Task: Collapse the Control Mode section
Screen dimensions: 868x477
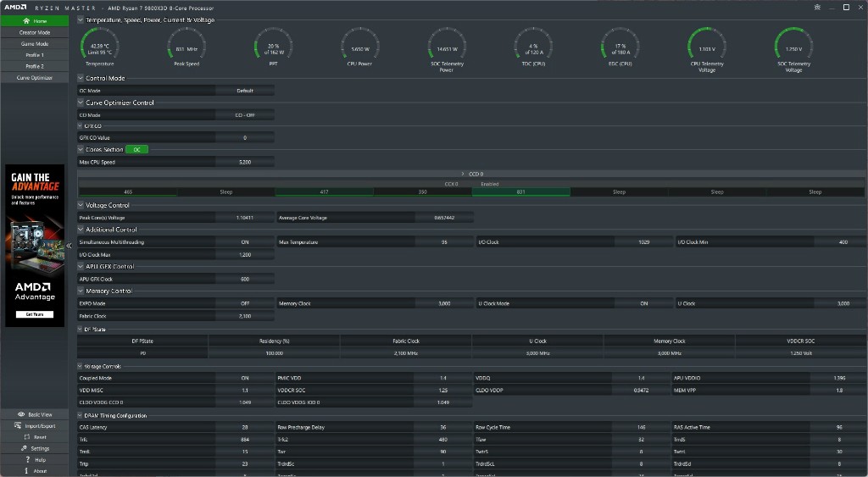Action: pos(81,78)
